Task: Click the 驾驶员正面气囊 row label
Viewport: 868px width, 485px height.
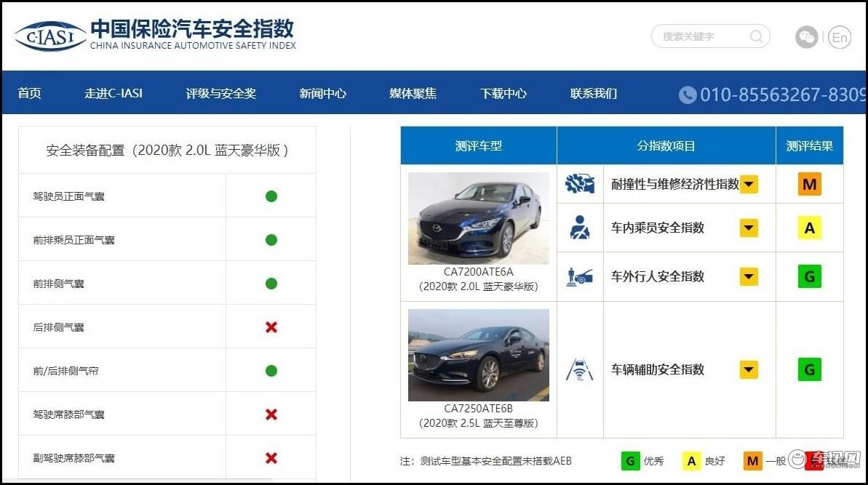Action: tap(68, 196)
